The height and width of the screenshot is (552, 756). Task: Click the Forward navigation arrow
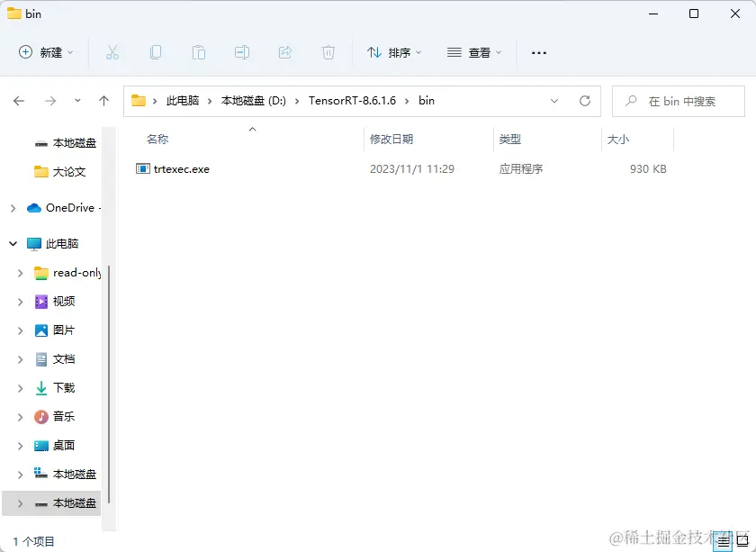(x=48, y=101)
